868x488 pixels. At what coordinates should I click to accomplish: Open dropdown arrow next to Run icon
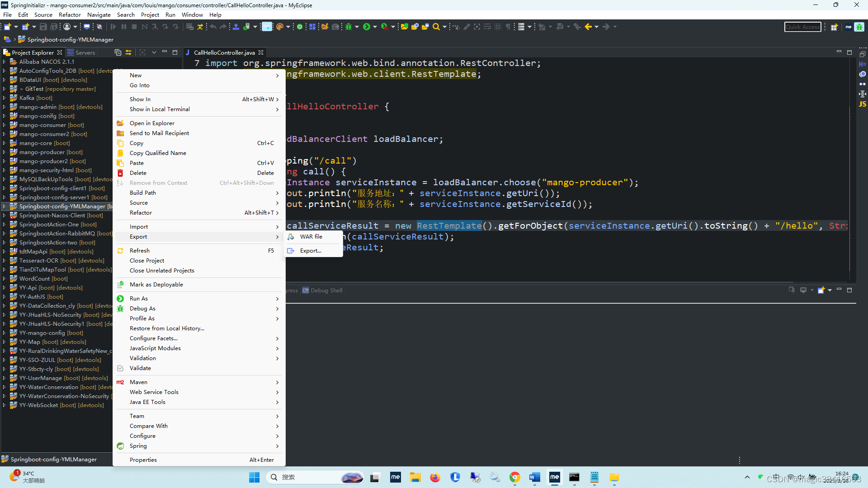(375, 27)
